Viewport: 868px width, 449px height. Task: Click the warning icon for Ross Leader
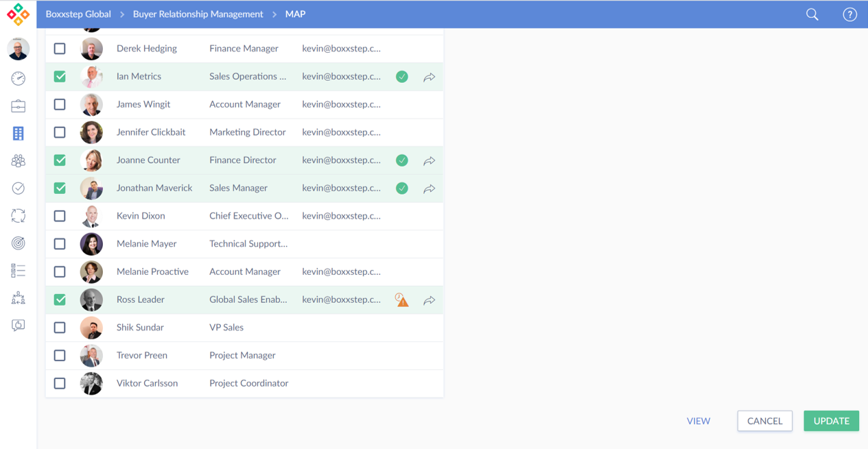(x=402, y=300)
